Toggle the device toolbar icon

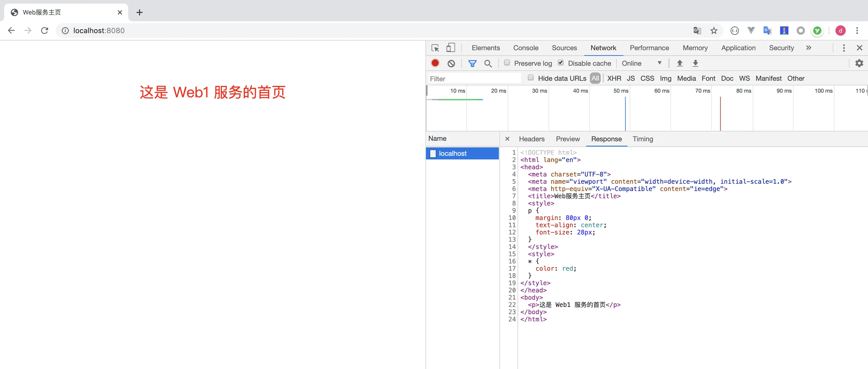451,48
